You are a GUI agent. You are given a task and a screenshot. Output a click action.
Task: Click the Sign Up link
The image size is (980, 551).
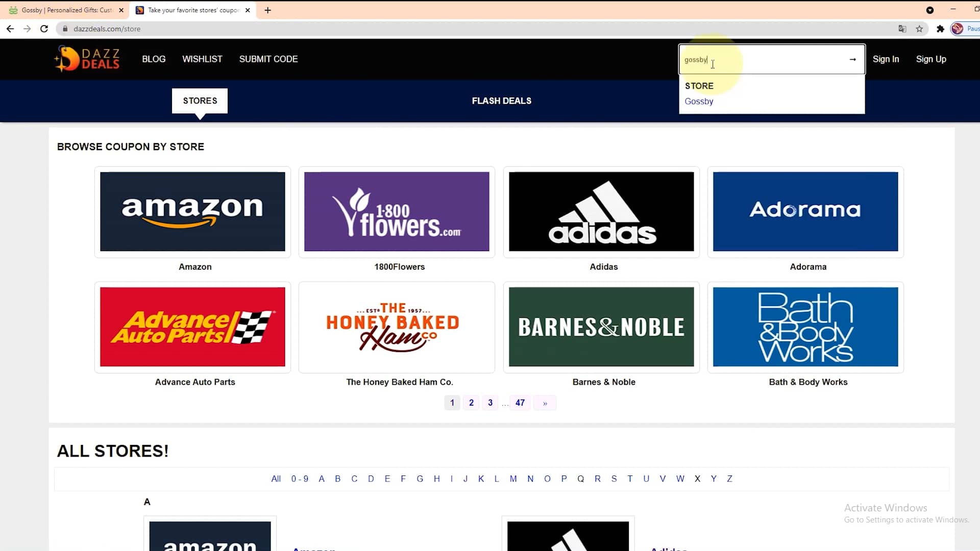coord(930,59)
